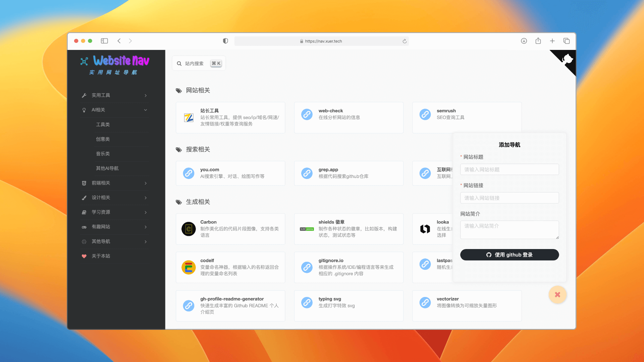
Task: Expand the 设计相关 sidebar menu
Action: 115,198
